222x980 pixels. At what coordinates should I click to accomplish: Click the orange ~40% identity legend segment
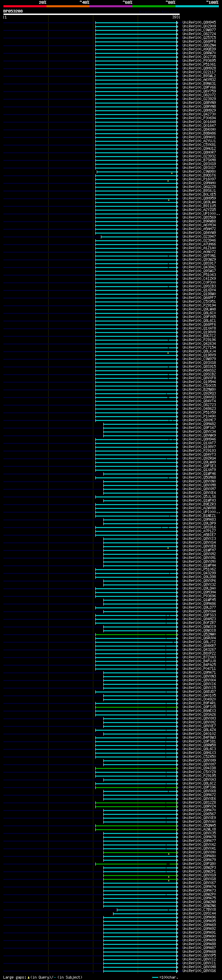(x=68, y=7)
